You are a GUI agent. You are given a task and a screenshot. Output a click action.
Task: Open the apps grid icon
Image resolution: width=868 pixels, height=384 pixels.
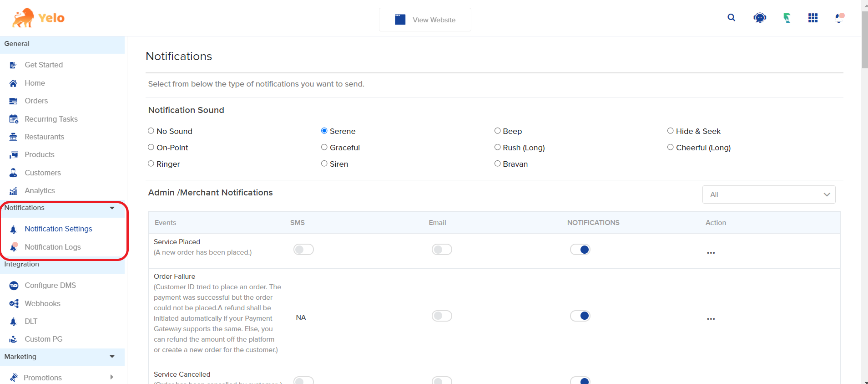coord(812,18)
